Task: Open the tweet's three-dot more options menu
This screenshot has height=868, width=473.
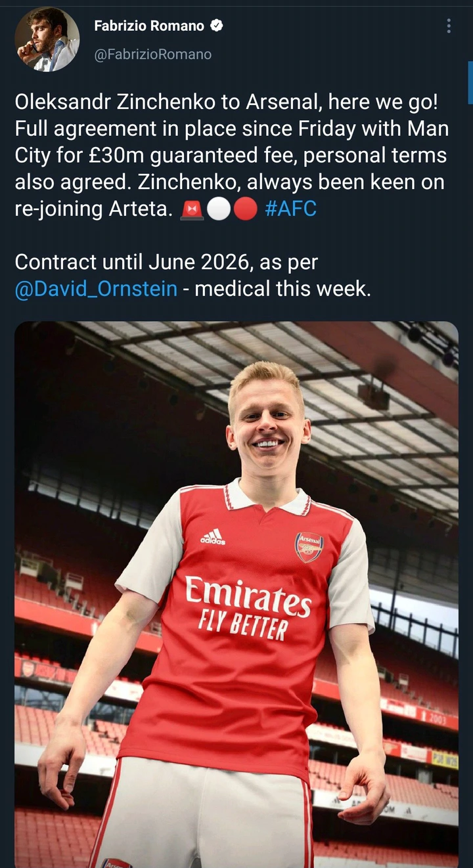Action: click(x=449, y=26)
